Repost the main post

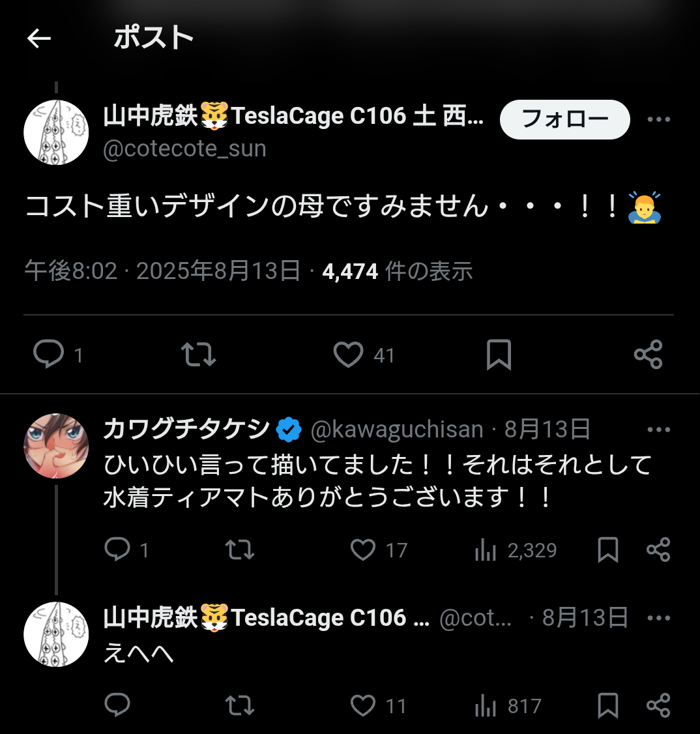[198, 355]
